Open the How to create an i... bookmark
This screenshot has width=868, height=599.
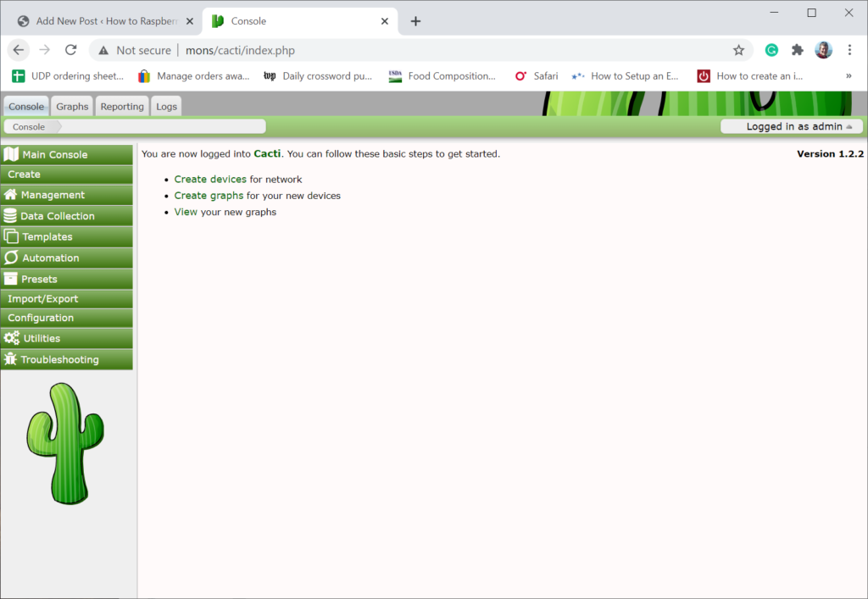tap(750, 75)
